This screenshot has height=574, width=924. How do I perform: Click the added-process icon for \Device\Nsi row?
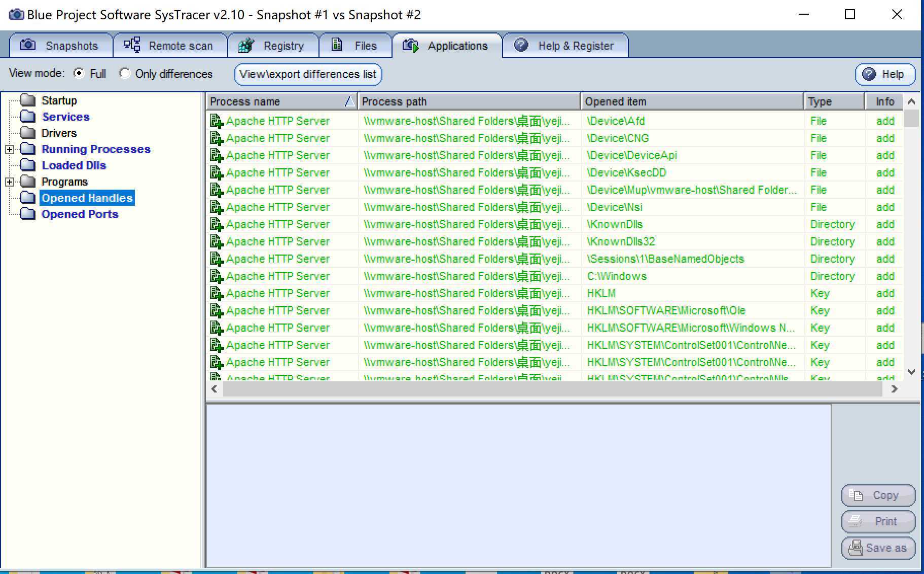(217, 207)
